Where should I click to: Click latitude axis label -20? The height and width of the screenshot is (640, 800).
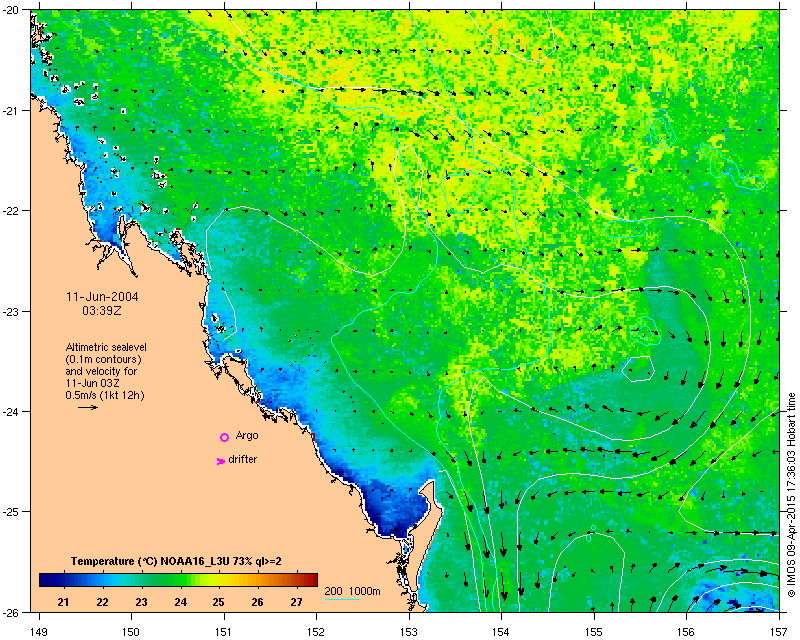tap(12, 10)
